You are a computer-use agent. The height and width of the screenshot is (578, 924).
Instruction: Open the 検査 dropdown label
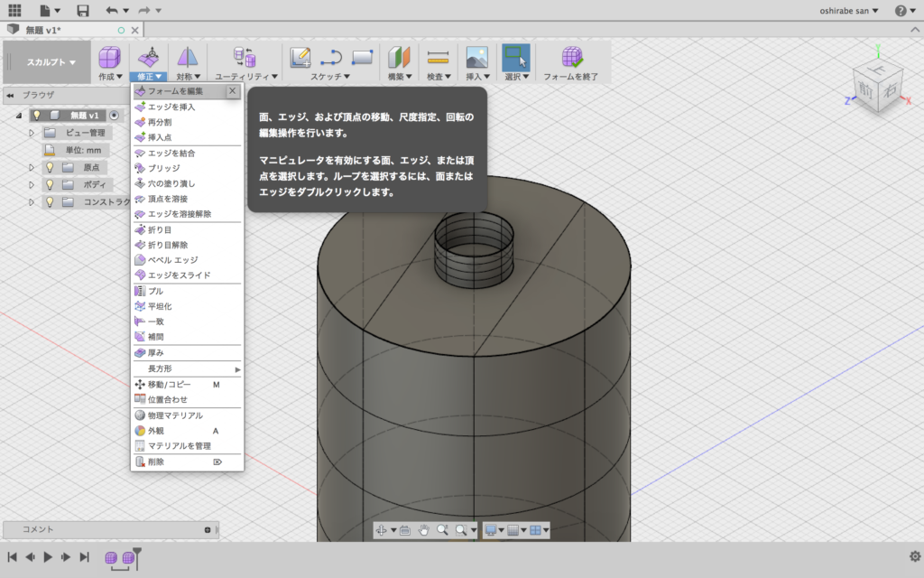[x=439, y=77]
